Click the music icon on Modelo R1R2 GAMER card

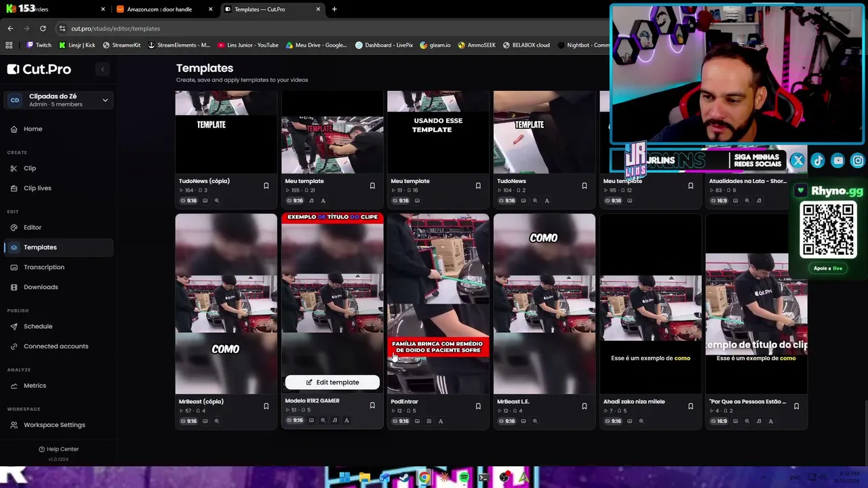(x=334, y=420)
